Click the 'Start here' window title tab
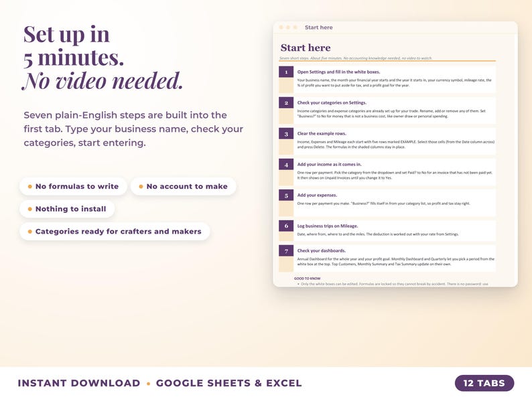532x399 pixels. [x=318, y=27]
